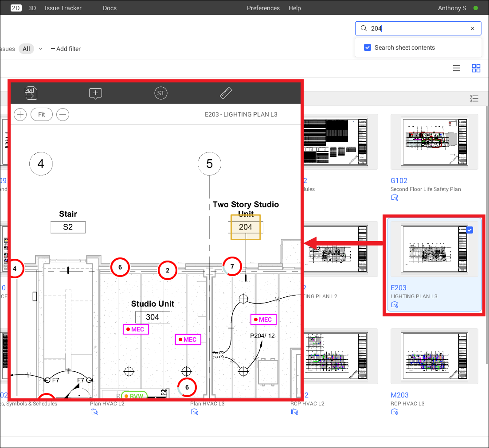Image resolution: width=489 pixels, height=448 pixels.
Task: Select the ST stamp tool icon
Action: click(x=160, y=93)
